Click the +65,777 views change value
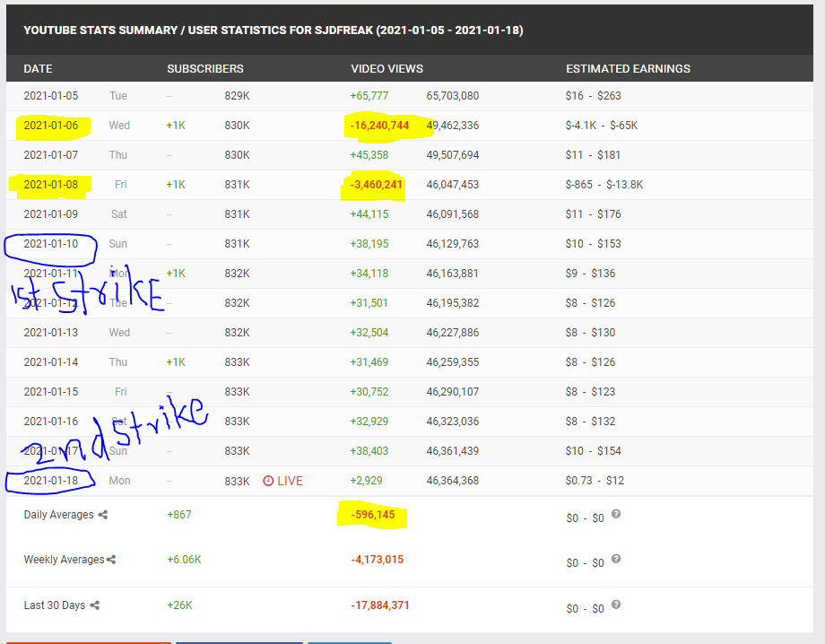The width and height of the screenshot is (825, 644). pos(369,96)
